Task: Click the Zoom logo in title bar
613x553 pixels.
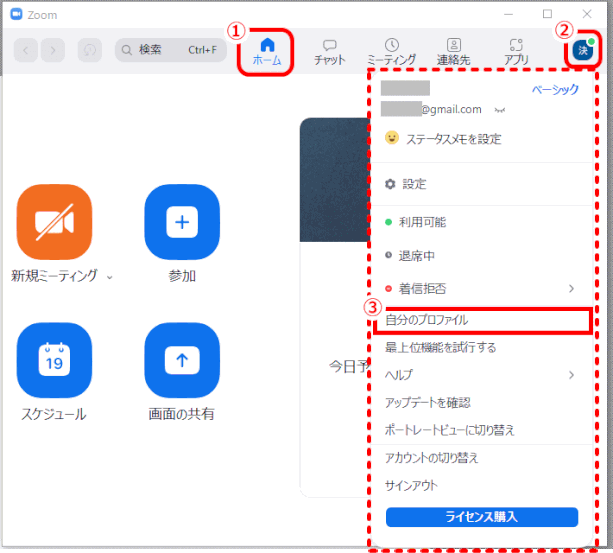Action: pos(16,14)
